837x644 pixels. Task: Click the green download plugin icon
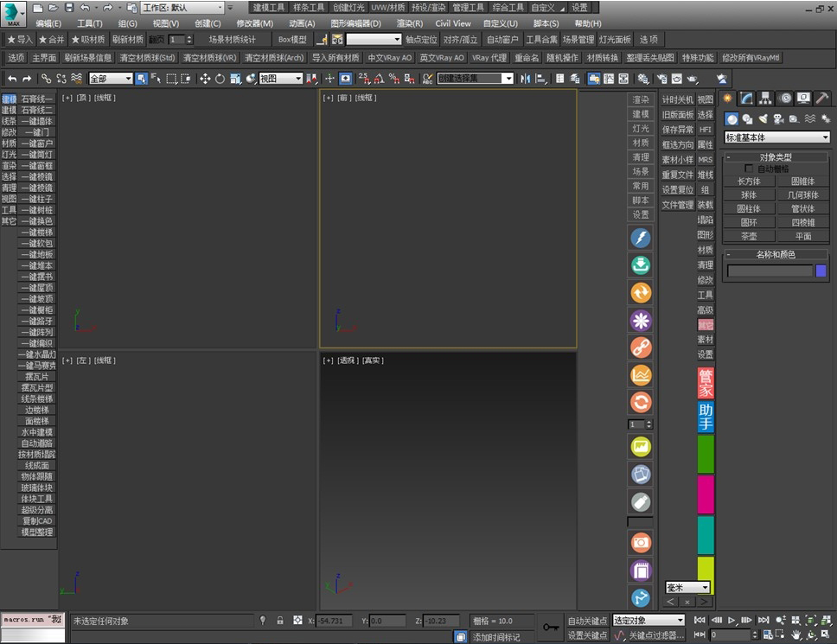point(641,265)
